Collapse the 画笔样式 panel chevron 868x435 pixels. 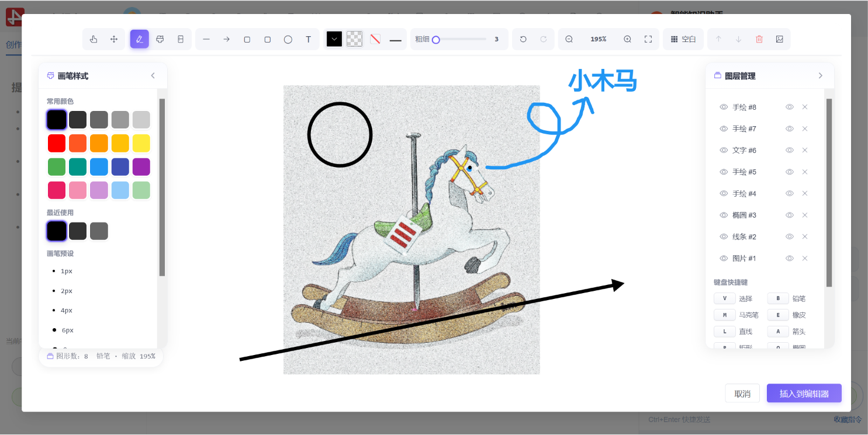tap(153, 76)
